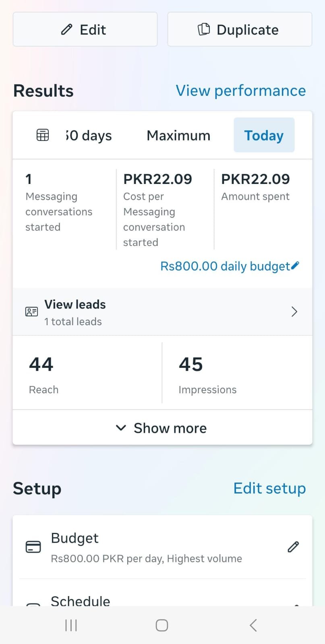Switch to the Maximum date range tab
Viewport: 325px width, 644px height.
coord(178,136)
